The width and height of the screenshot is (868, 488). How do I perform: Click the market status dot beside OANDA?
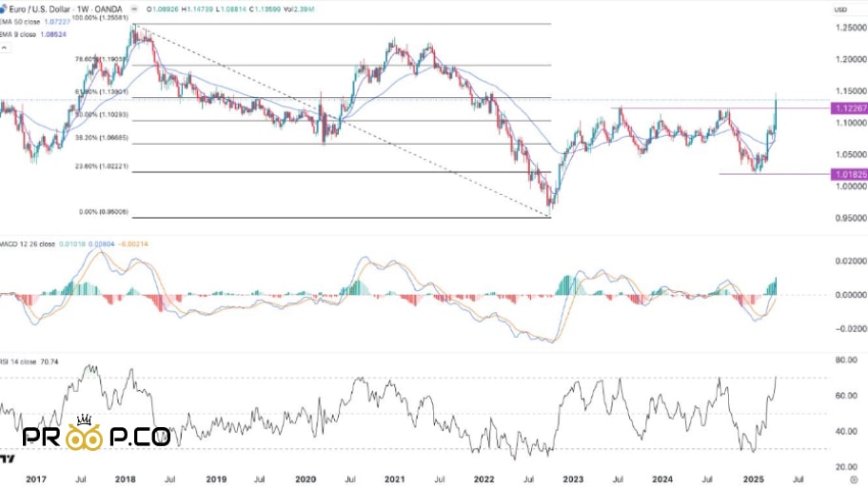(x=133, y=10)
